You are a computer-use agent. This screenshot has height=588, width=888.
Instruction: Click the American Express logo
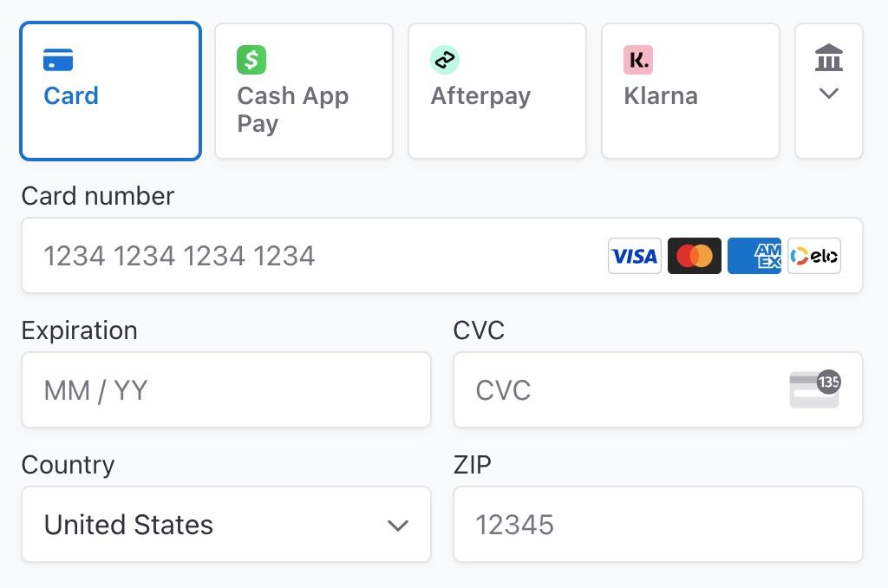pyautogui.click(x=754, y=256)
